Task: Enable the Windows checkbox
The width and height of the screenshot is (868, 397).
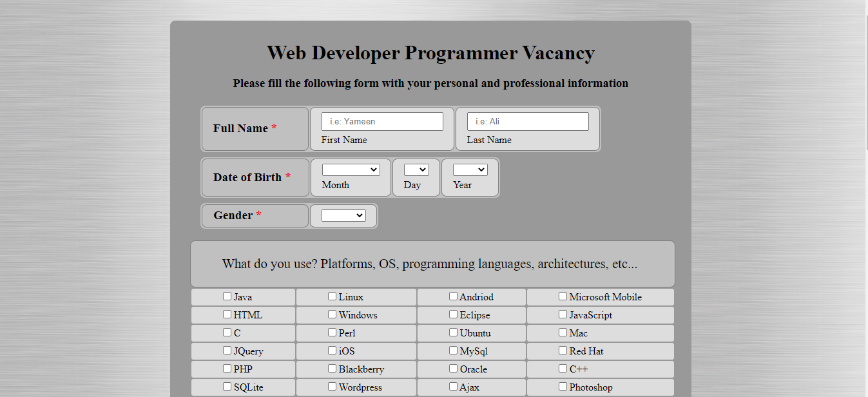Action: 332,314
